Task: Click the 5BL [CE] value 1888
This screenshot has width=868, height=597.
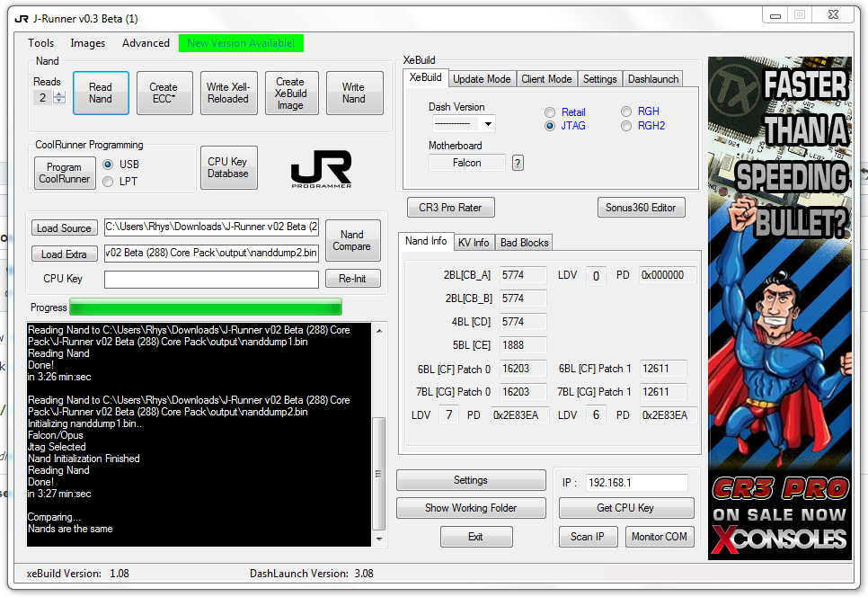Action: pyautogui.click(x=523, y=345)
